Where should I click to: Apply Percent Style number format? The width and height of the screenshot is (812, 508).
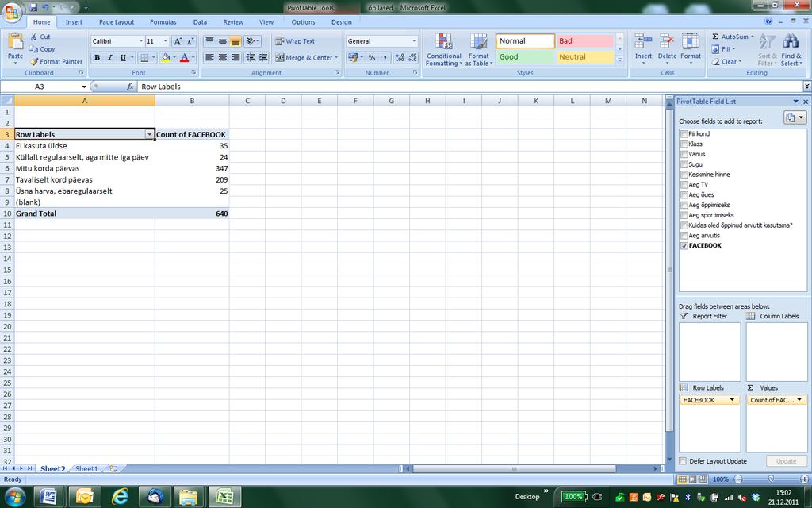(x=372, y=57)
